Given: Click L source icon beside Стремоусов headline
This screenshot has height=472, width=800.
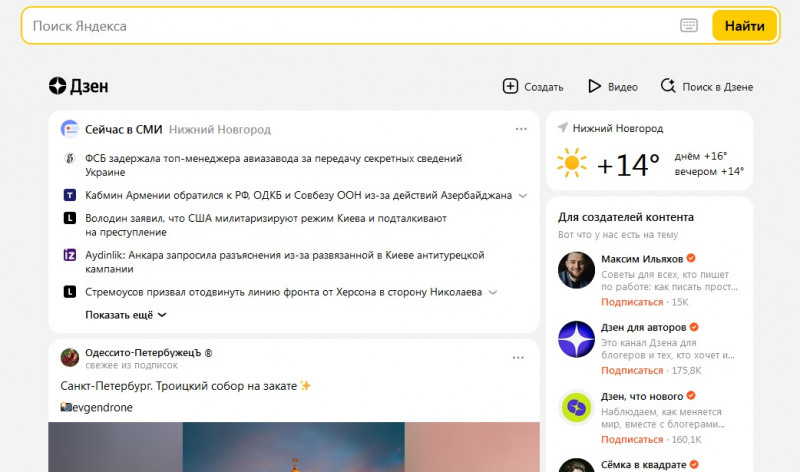Looking at the screenshot, I should 69,292.
